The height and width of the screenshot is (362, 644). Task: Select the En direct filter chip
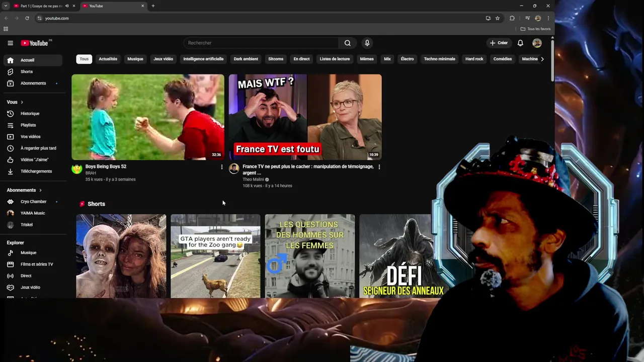click(302, 59)
